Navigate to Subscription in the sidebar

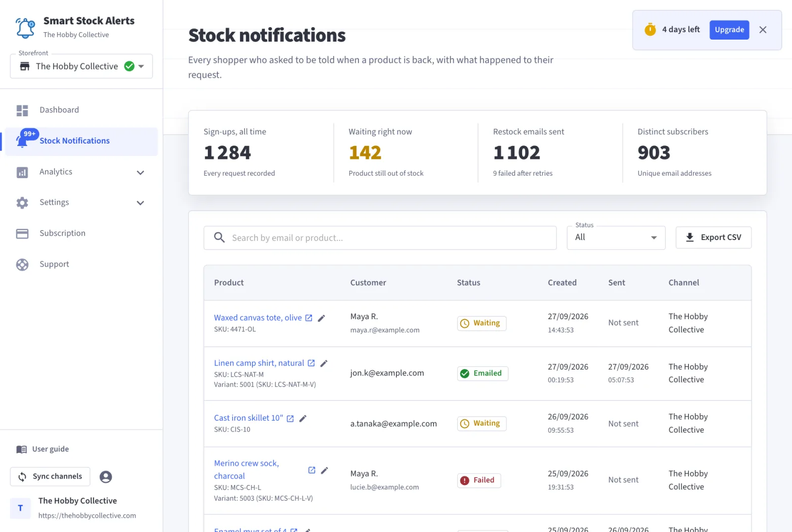coord(81,234)
